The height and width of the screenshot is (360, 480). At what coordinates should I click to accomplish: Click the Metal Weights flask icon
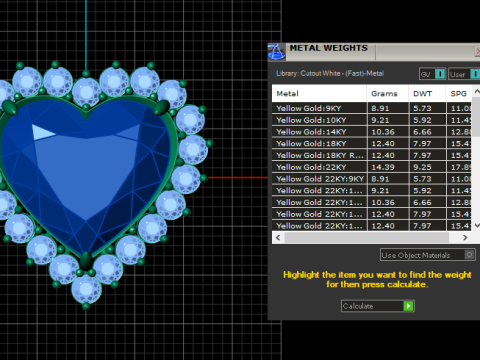click(276, 52)
